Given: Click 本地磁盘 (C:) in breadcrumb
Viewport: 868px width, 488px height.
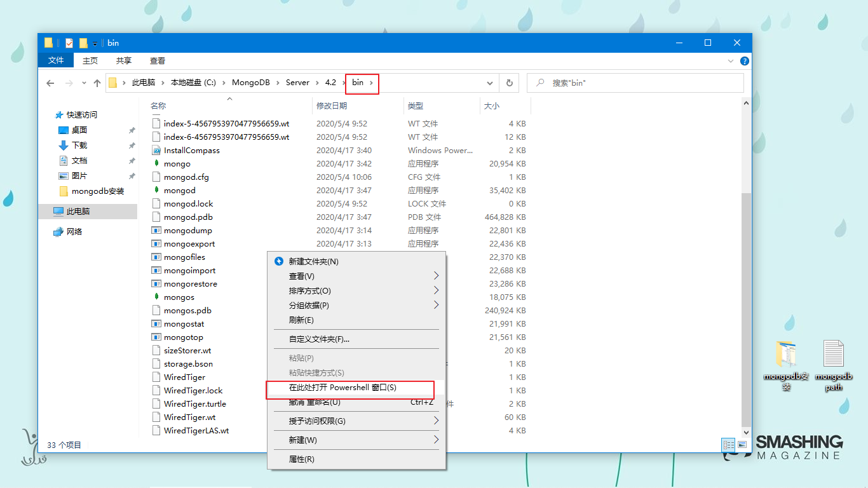Looking at the screenshot, I should pyautogui.click(x=193, y=83).
